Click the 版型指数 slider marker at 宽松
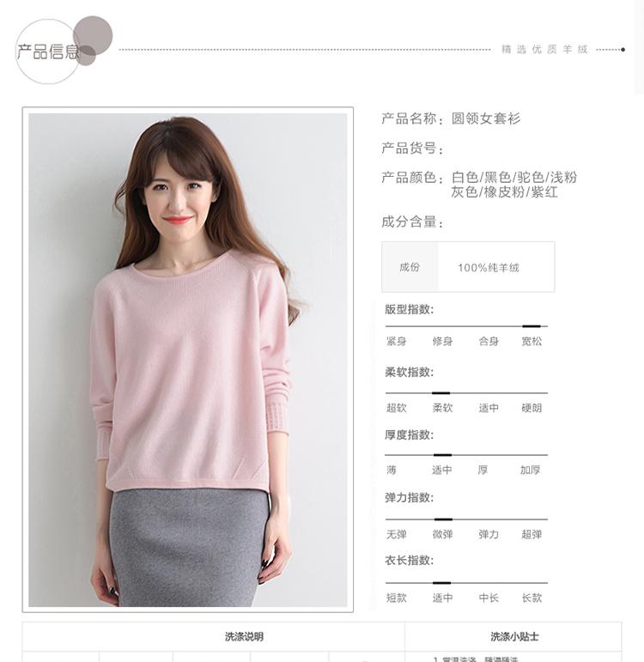This screenshot has height=662, width=644. 532,326
